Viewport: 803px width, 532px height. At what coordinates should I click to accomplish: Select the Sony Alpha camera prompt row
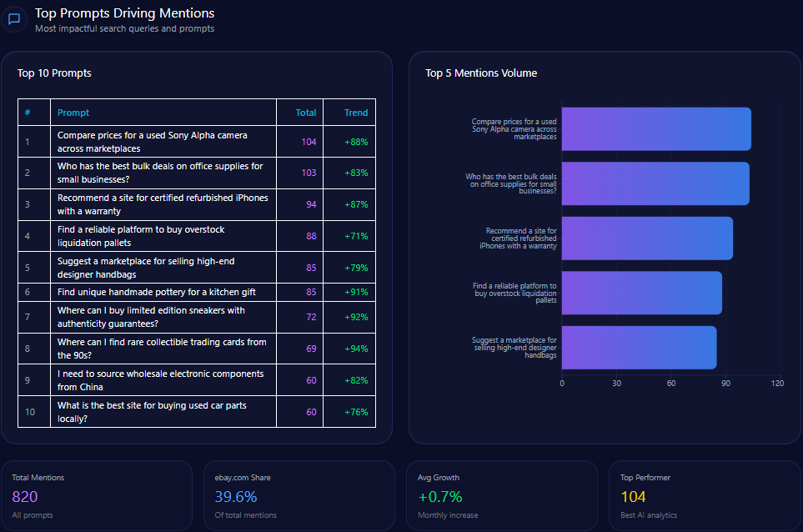pos(153,142)
